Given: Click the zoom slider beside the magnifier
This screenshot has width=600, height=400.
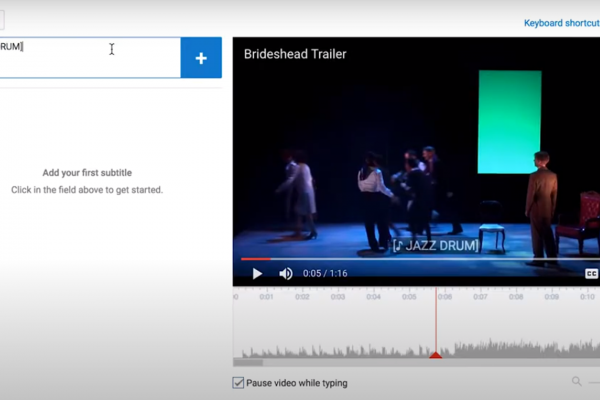Looking at the screenshot, I should [x=594, y=382].
